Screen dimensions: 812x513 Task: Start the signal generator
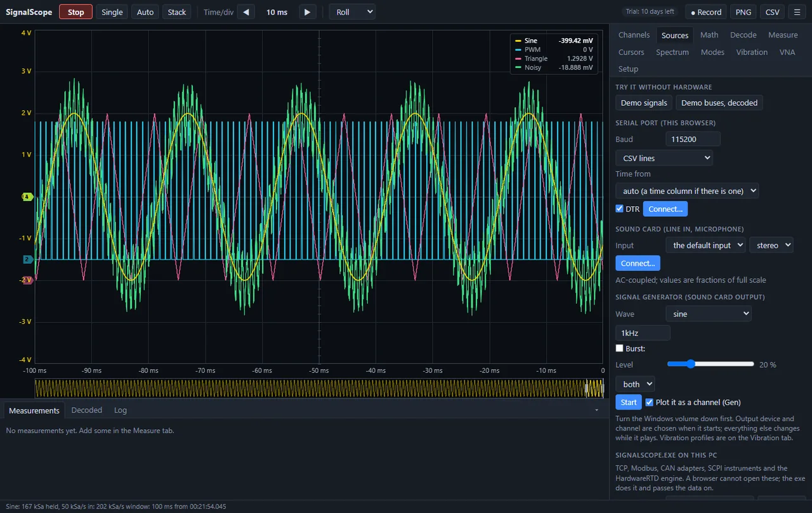point(629,402)
